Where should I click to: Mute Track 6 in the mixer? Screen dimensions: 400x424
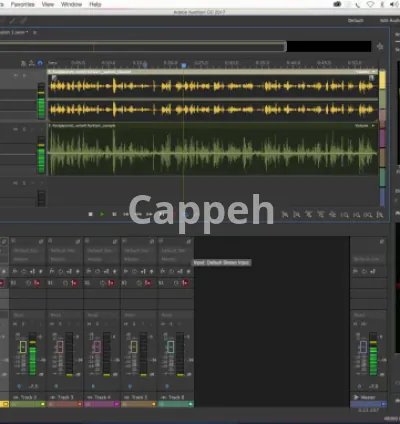pos(163,324)
